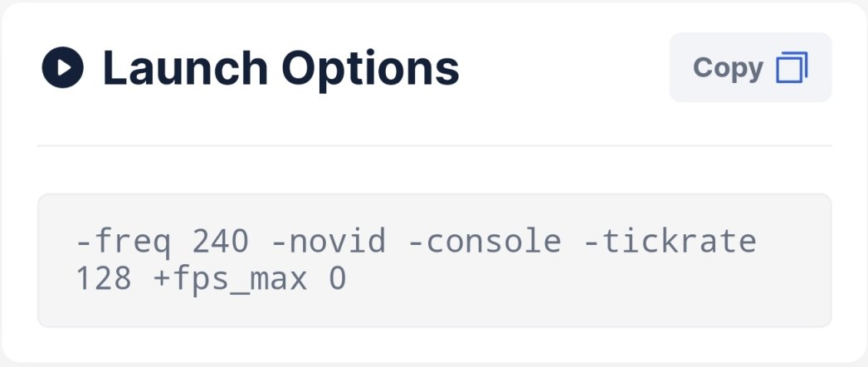
Task: Click the blank card area between heading and Copy
Action: click(564, 67)
